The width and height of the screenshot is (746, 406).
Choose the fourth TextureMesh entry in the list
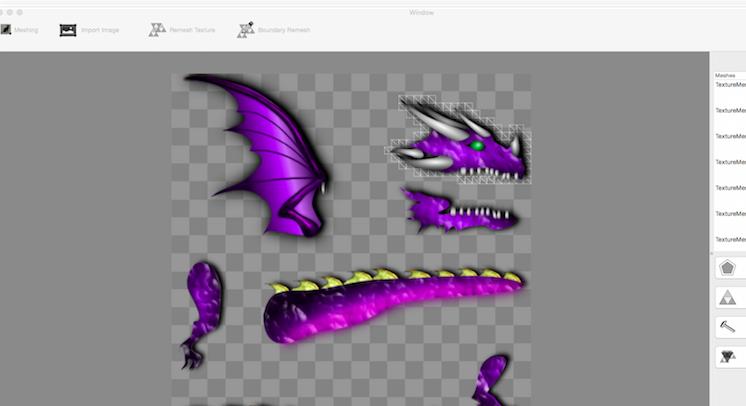coord(731,162)
